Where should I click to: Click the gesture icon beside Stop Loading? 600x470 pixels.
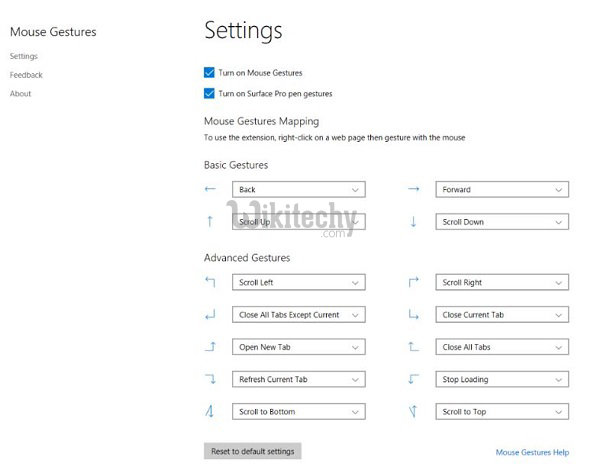click(413, 379)
